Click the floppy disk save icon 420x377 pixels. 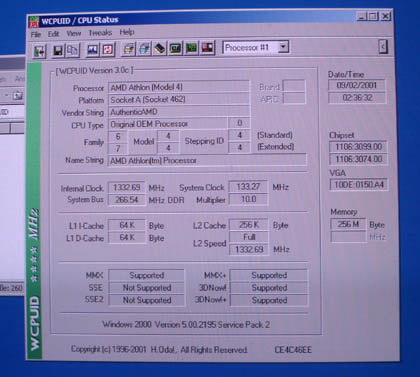coord(58,51)
